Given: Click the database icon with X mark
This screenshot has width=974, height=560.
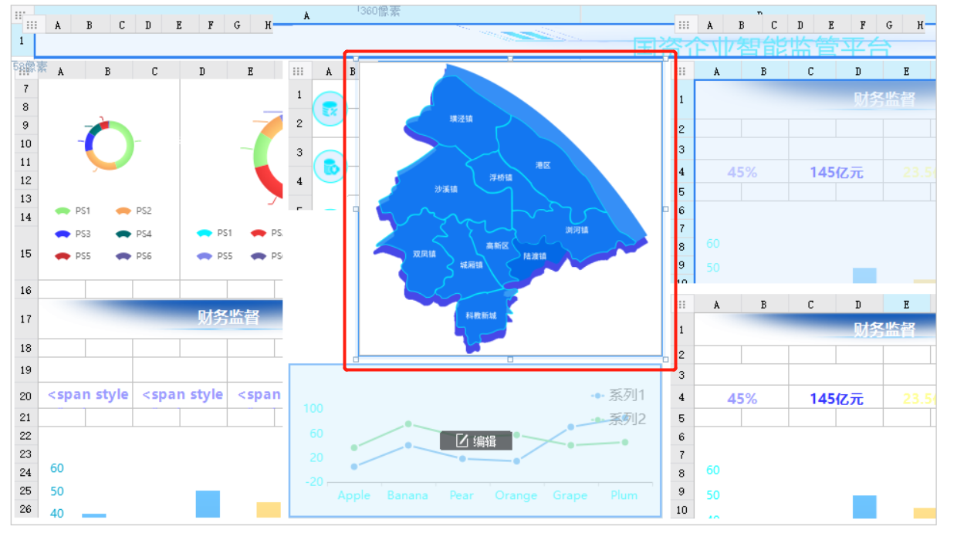Looking at the screenshot, I should coord(330,109).
